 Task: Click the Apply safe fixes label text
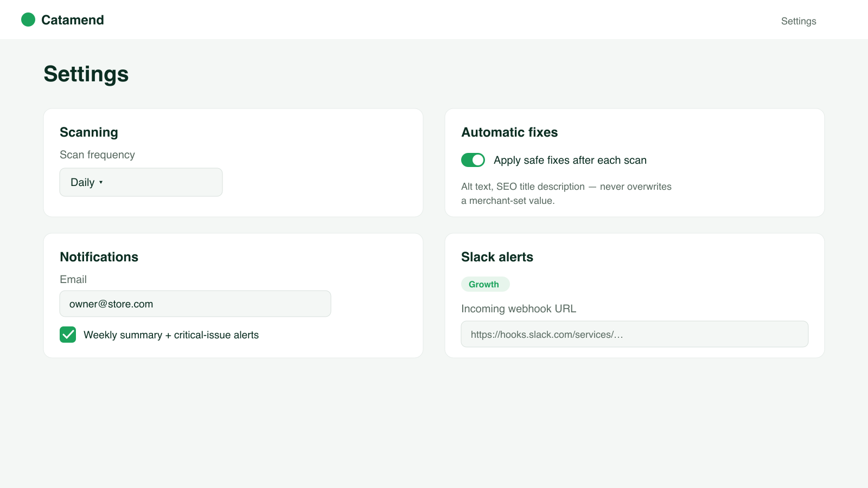tap(570, 160)
